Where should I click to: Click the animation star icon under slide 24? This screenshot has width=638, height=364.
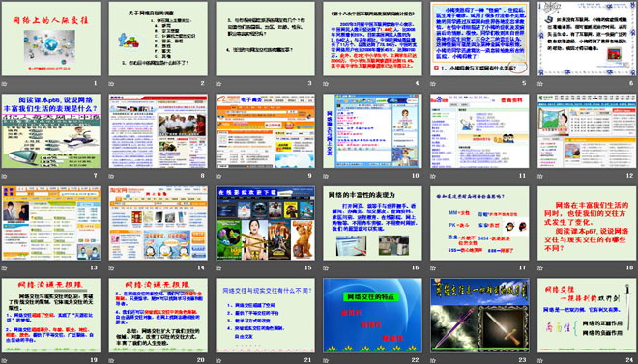coord(540,360)
